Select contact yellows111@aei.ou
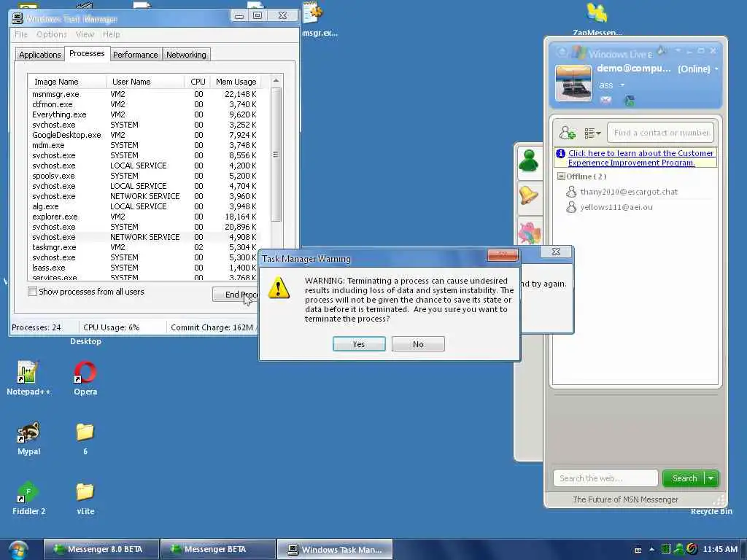Screen dimensions: 747x560 click(609, 207)
